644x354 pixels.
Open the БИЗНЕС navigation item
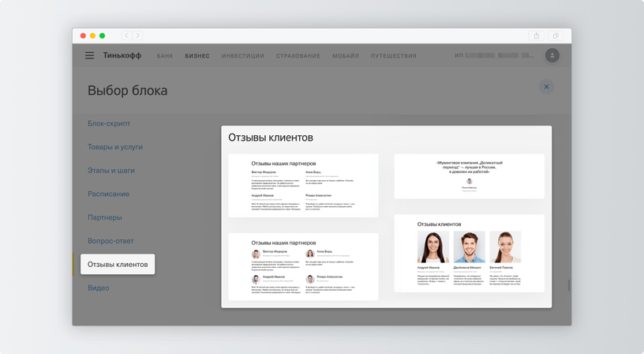[197, 56]
